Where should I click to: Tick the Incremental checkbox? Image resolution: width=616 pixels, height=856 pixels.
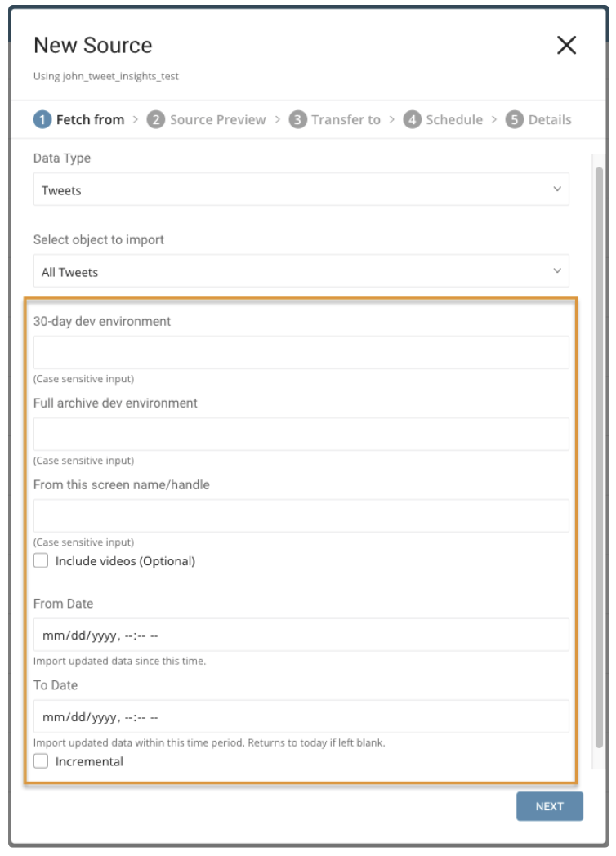tap(41, 761)
